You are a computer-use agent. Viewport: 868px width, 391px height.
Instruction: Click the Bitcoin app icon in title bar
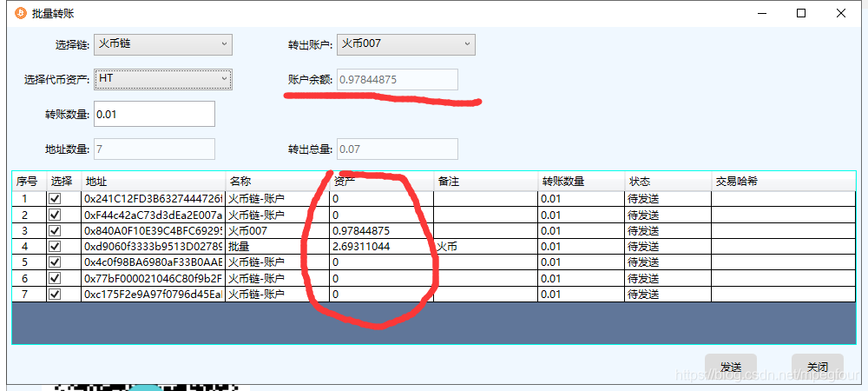click(x=21, y=13)
